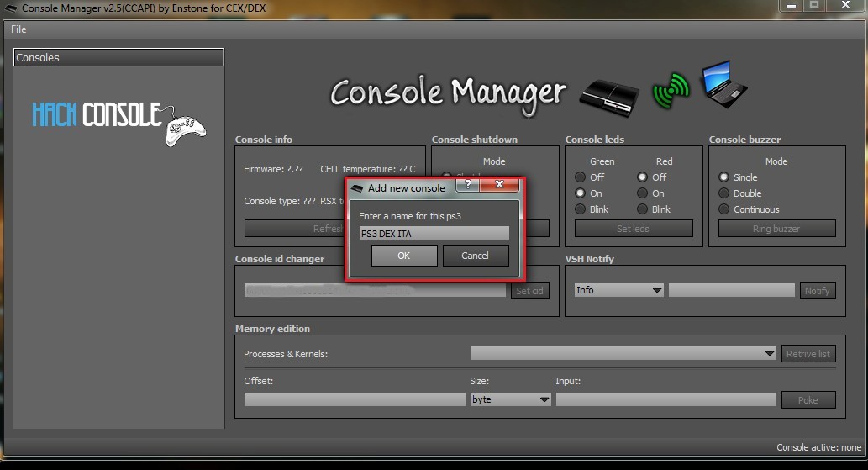Image resolution: width=868 pixels, height=470 pixels.
Task: Select Continuous buzzer mode
Action: point(723,209)
